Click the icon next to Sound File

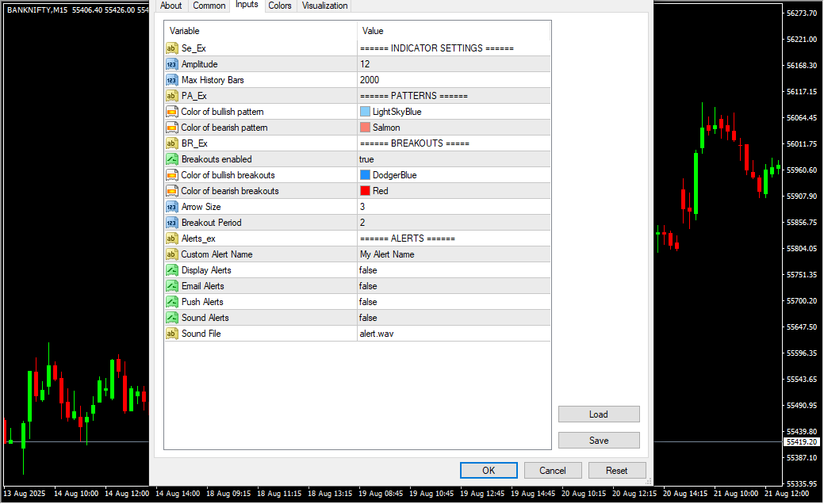[171, 334]
